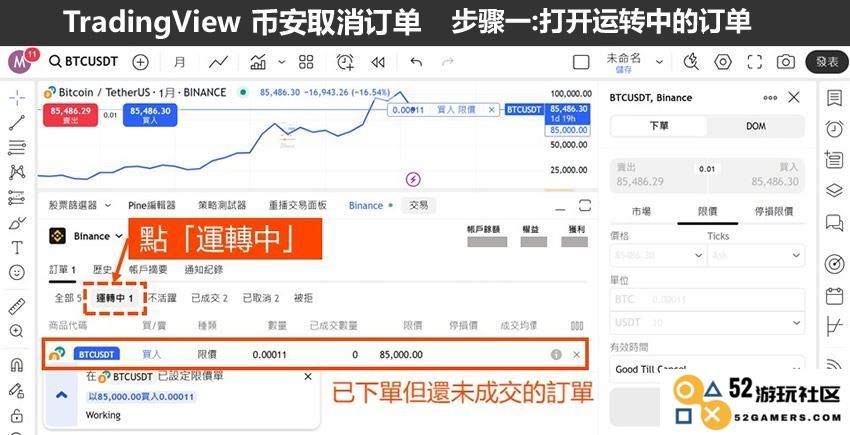Create an alert with alarm clock icon
Image resolution: width=850 pixels, height=435 pixels.
pyautogui.click(x=345, y=62)
